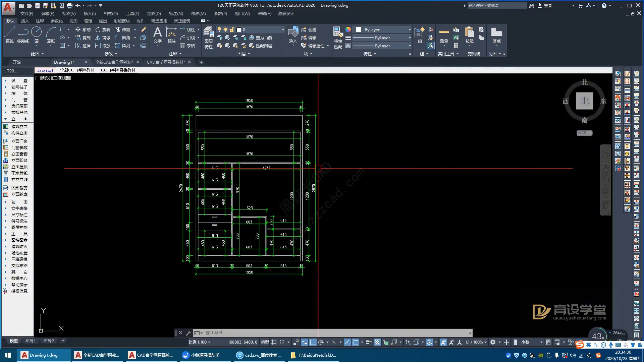644x362 pixels.
Task: Open the 文件(F) menu
Action: point(26,13)
